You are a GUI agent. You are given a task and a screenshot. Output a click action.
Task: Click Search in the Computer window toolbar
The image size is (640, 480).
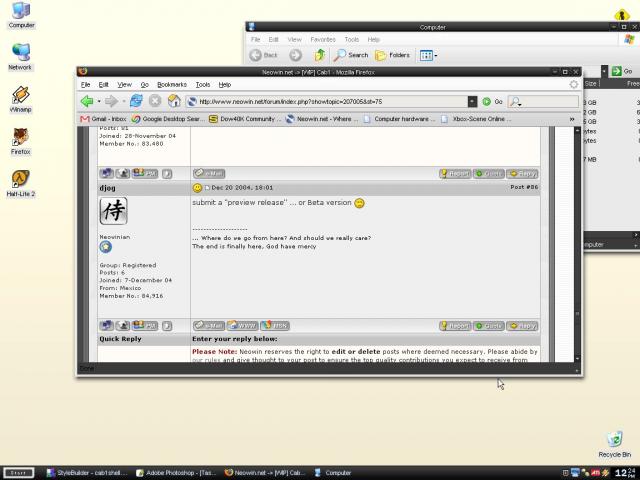(x=351, y=55)
